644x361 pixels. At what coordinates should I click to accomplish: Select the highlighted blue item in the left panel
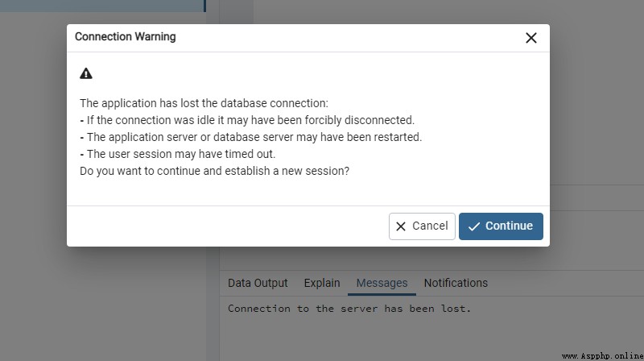tap(103, 6)
